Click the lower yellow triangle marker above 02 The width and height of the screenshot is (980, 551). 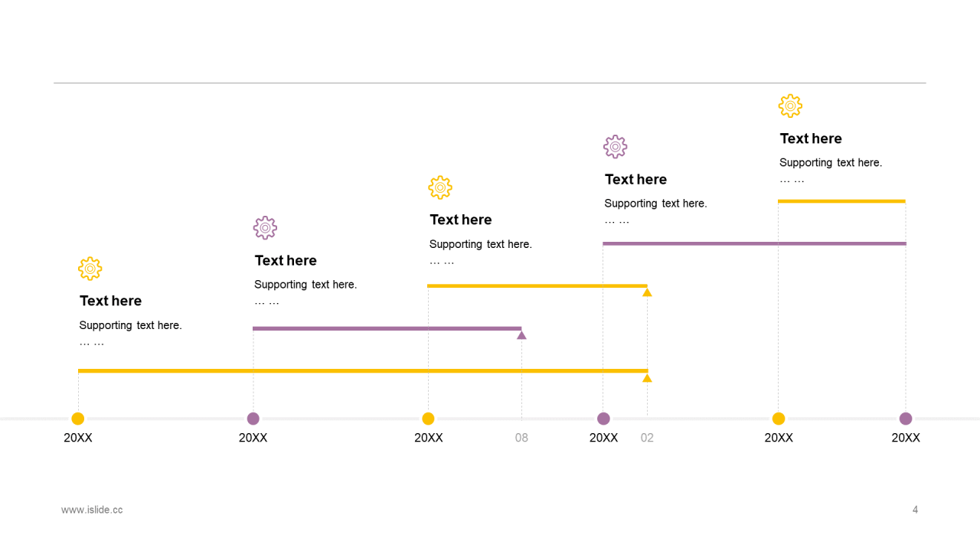[647, 378]
